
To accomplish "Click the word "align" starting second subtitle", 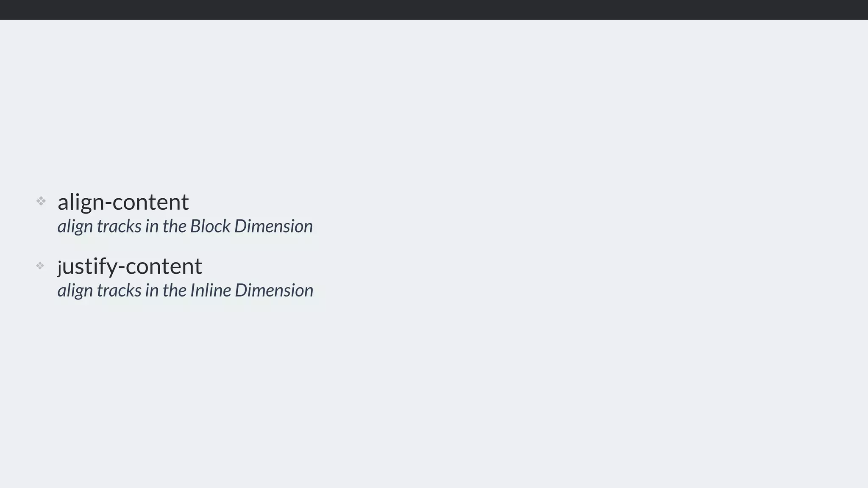I will 75,291.
